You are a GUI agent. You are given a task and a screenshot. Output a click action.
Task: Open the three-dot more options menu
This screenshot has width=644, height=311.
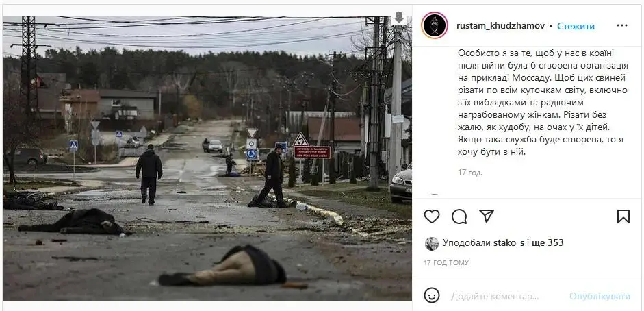coord(622,25)
